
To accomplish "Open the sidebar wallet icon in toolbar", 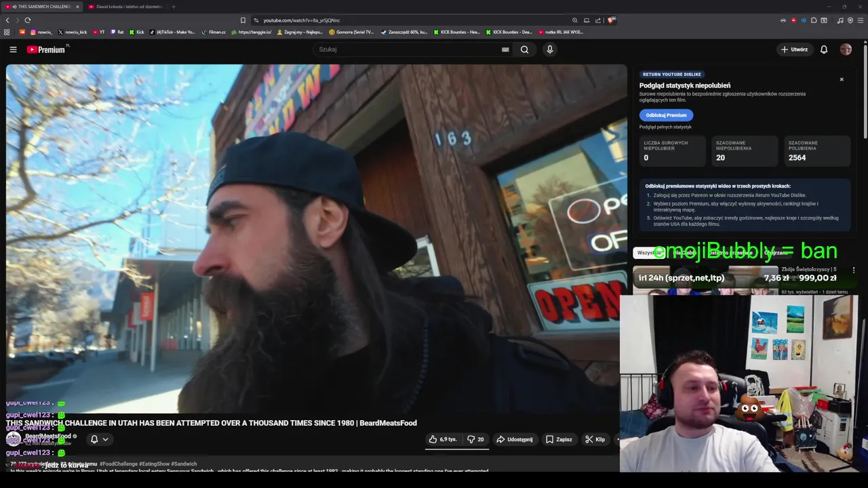I will point(824,20).
